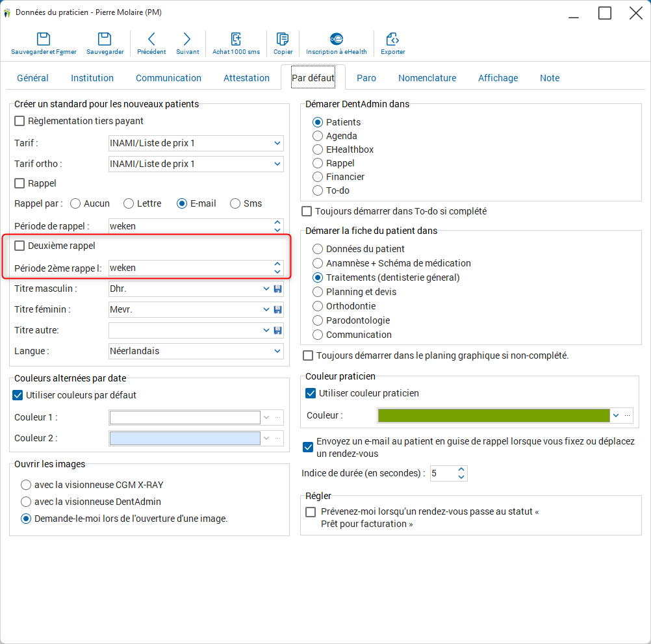
Task: Open the Tarif ortho dropdown
Action: tap(277, 164)
